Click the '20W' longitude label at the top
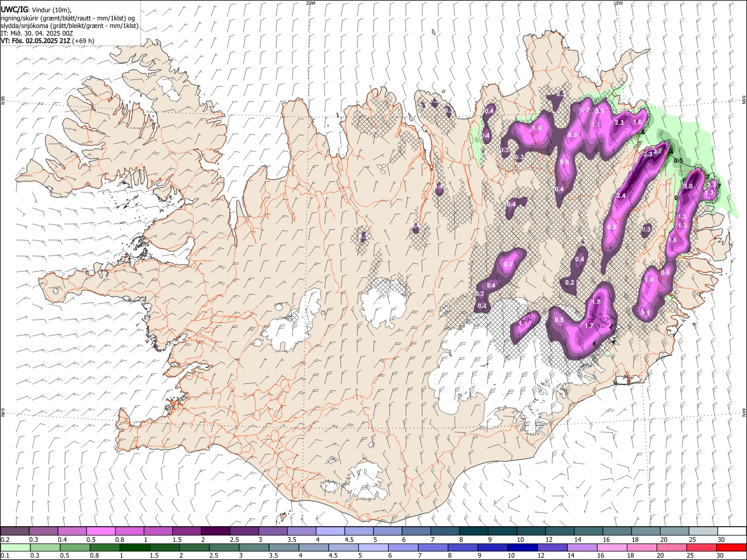This screenshot has height=560, width=747. (x=311, y=3)
